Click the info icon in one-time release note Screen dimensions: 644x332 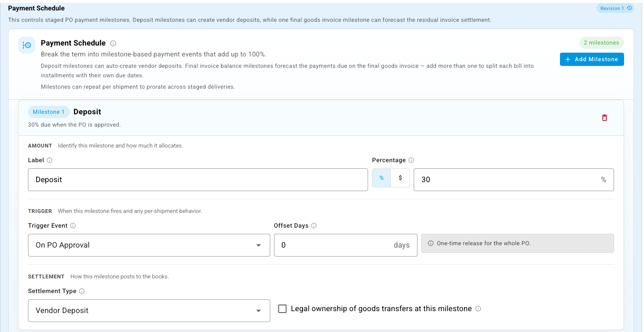coord(431,243)
